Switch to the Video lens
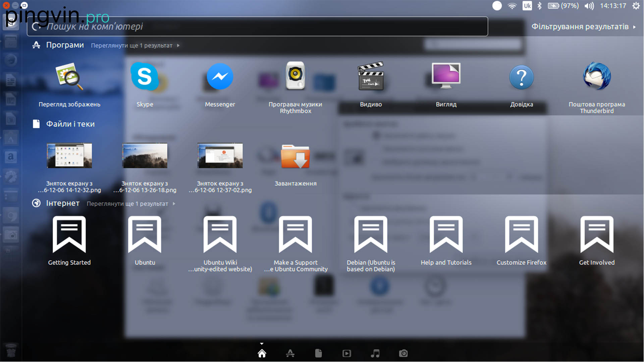 pos(347,353)
